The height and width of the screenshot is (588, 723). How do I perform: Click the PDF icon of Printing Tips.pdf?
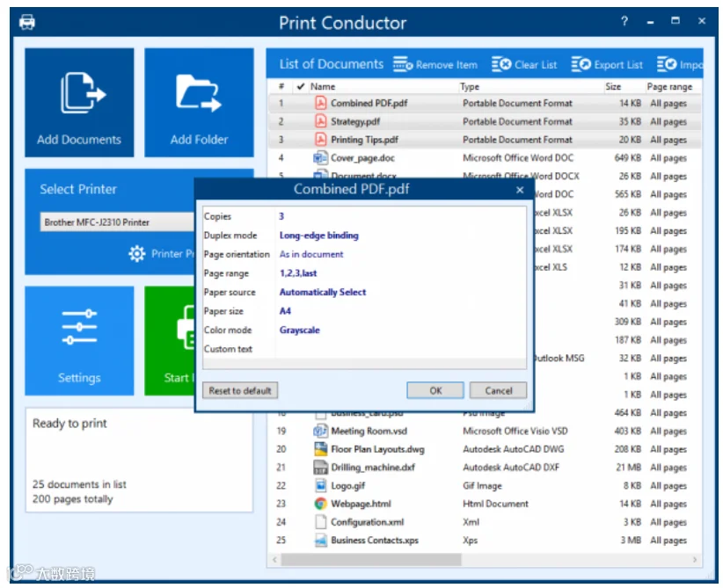pyautogui.click(x=320, y=139)
